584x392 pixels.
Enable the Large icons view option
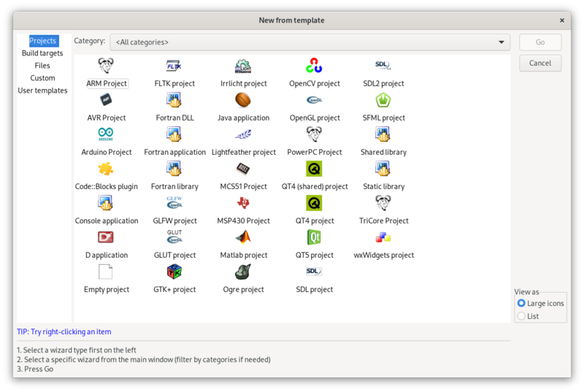tap(521, 303)
